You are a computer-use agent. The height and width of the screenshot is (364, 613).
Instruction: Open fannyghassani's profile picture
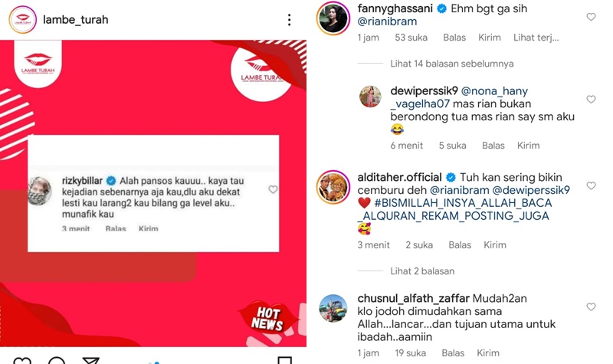click(x=333, y=18)
